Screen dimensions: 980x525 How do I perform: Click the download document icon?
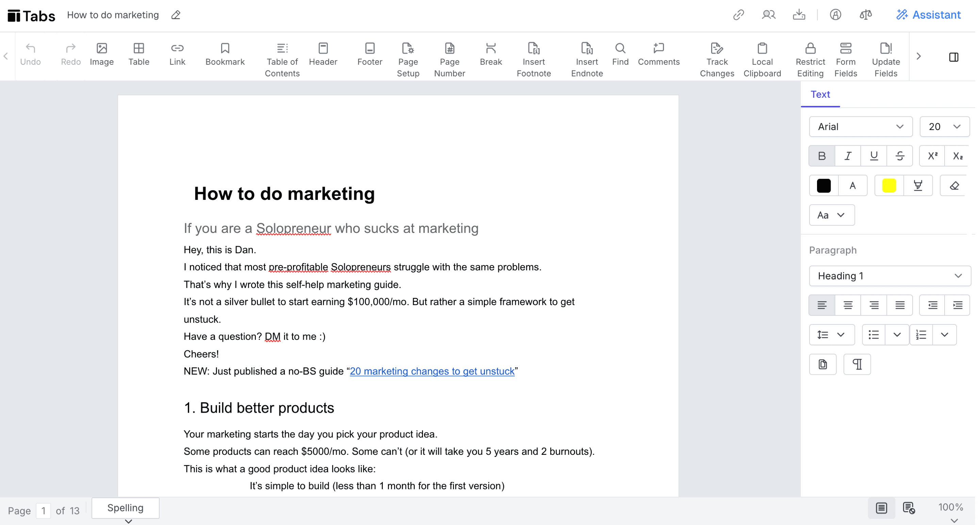pyautogui.click(x=799, y=15)
